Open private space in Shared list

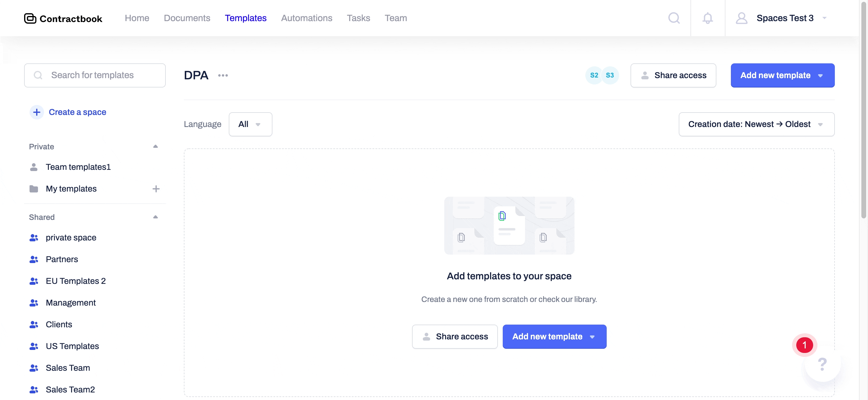tap(71, 237)
